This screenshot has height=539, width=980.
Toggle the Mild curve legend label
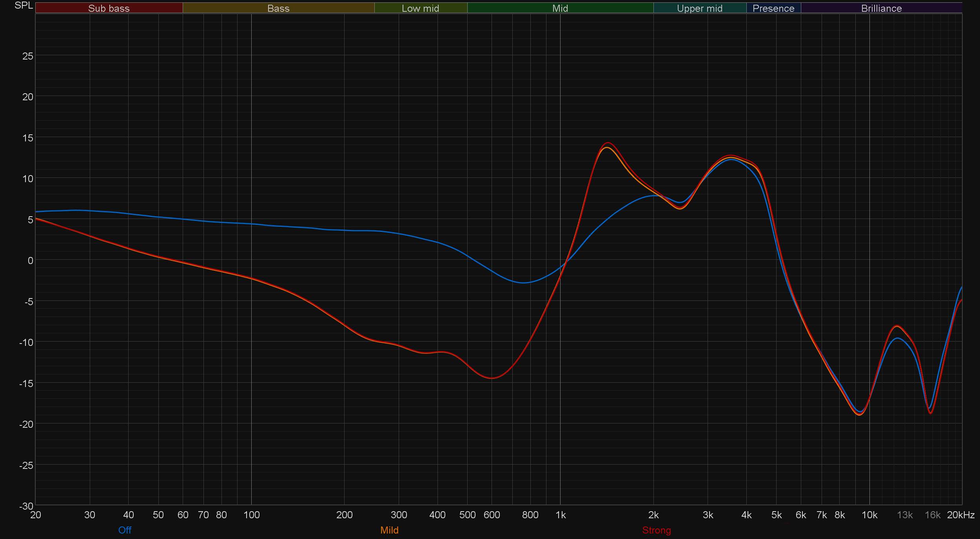click(389, 530)
